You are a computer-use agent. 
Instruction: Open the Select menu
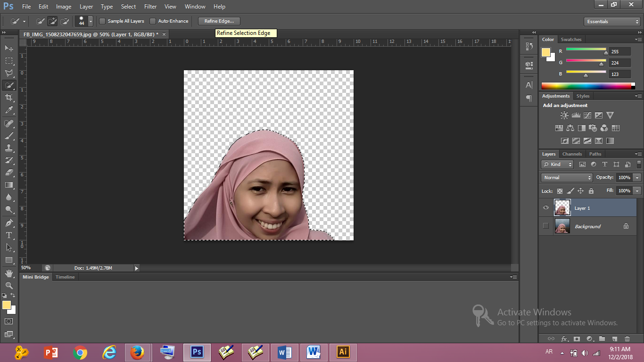click(x=128, y=6)
